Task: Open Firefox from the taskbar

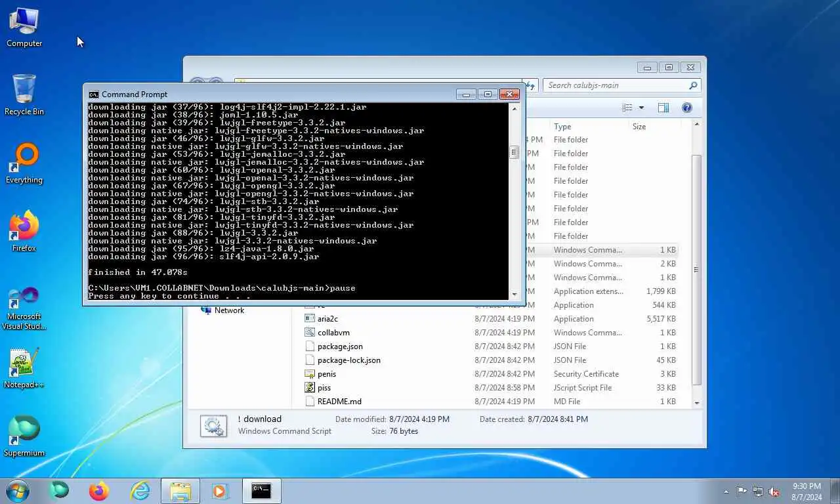Action: pyautogui.click(x=99, y=490)
